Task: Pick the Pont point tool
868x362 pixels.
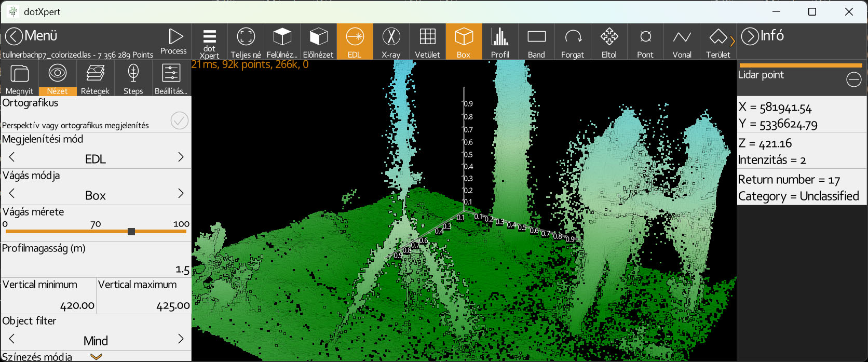Action: 645,42
